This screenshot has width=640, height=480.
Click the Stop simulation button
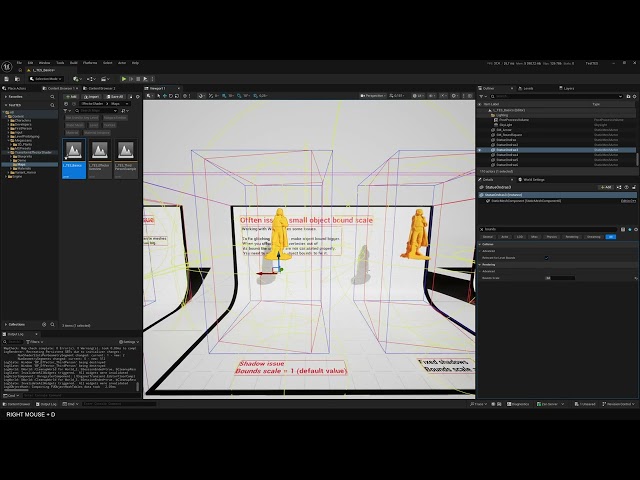coord(138,79)
